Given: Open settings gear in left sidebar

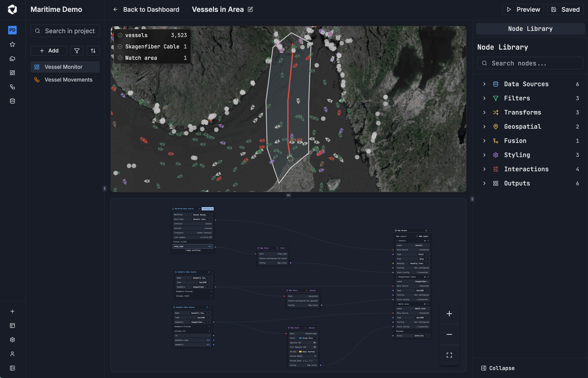Looking at the screenshot, I should pos(12,340).
